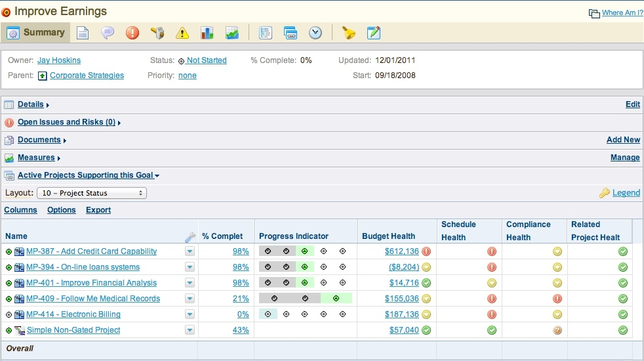Screen dimensions: 644x361
Task: Click the priority none link
Action: 188,75
